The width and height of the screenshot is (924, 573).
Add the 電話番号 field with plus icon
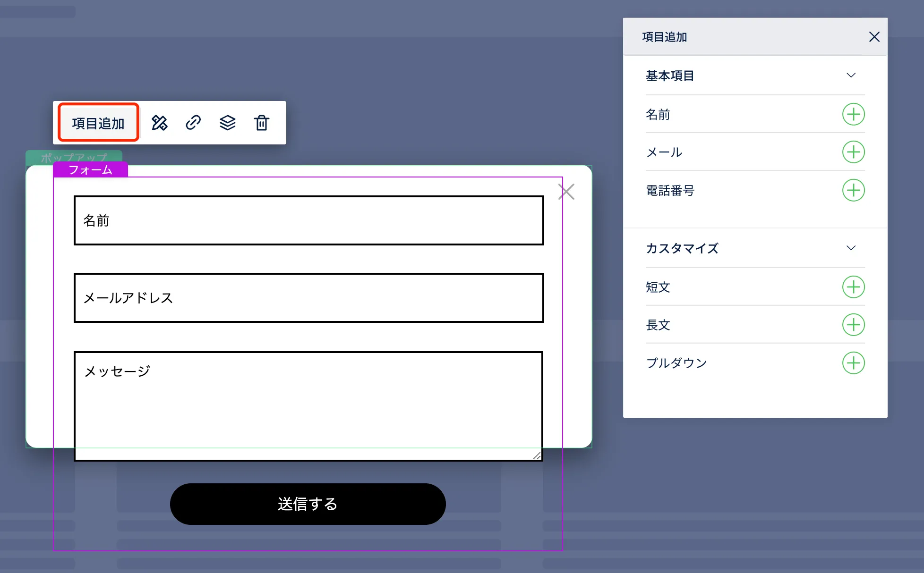(853, 190)
